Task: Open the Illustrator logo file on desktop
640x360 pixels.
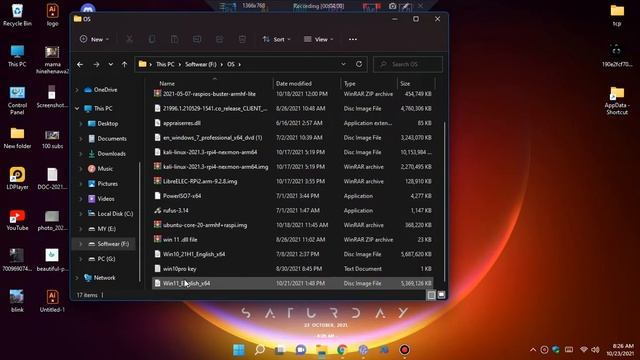Action: click(52, 15)
